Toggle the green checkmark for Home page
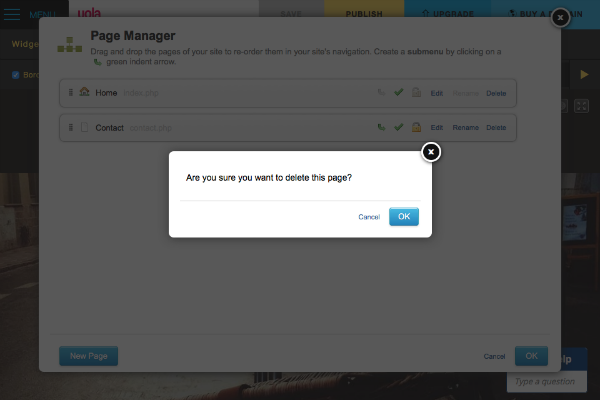This screenshot has height=400, width=600. click(398, 93)
